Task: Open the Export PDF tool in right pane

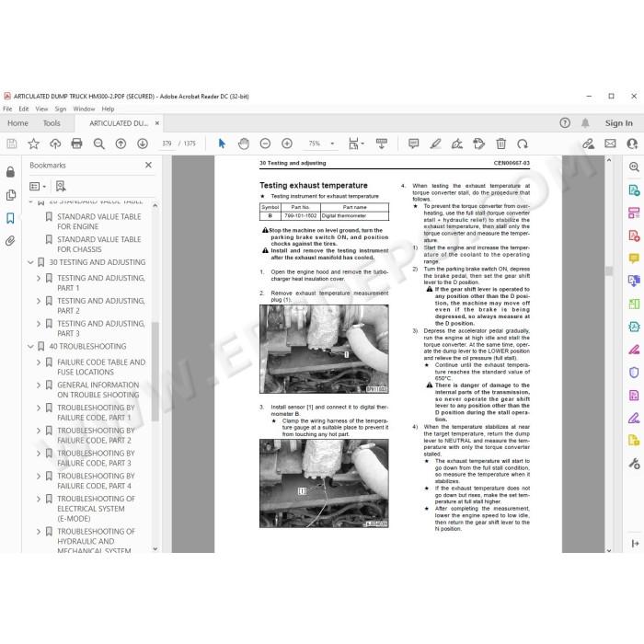Action: (x=634, y=190)
